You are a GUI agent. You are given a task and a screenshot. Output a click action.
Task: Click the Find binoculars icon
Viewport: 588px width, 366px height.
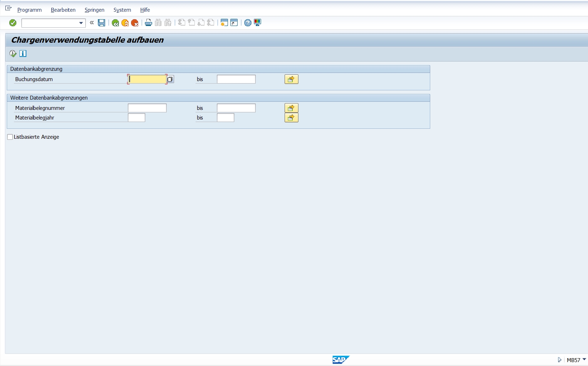tap(158, 23)
